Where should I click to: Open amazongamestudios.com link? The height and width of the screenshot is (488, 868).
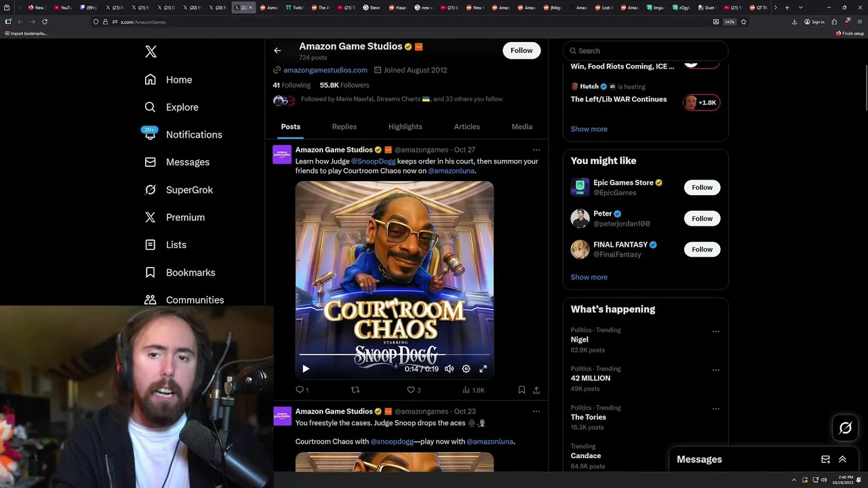tap(325, 70)
